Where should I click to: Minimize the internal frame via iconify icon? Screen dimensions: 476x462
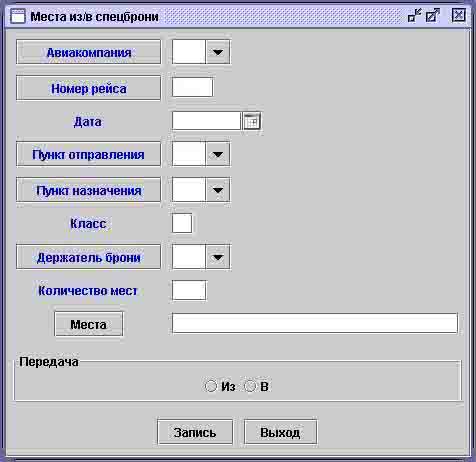(x=415, y=15)
